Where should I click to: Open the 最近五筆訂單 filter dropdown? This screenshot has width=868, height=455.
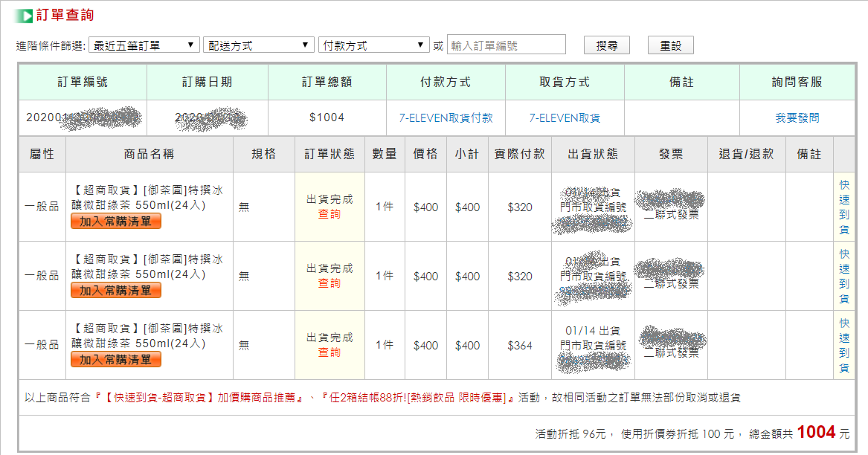pyautogui.click(x=144, y=45)
